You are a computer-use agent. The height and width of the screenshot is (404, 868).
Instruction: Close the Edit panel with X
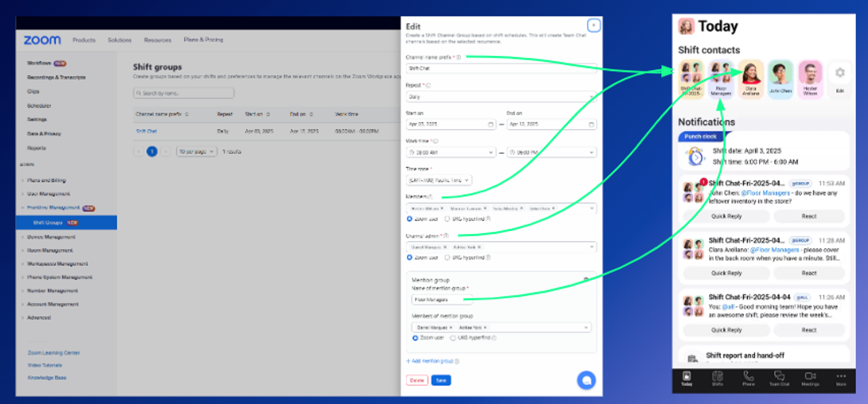click(594, 26)
